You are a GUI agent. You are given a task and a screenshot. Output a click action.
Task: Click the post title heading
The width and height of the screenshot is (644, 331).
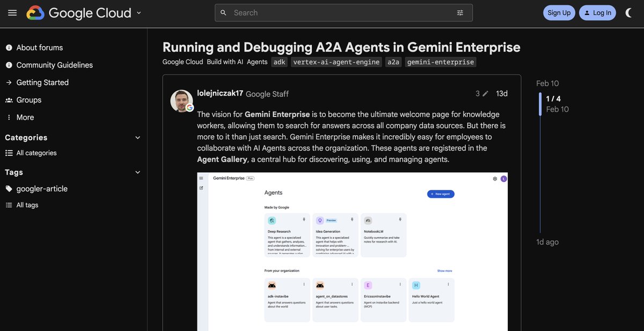coord(341,47)
